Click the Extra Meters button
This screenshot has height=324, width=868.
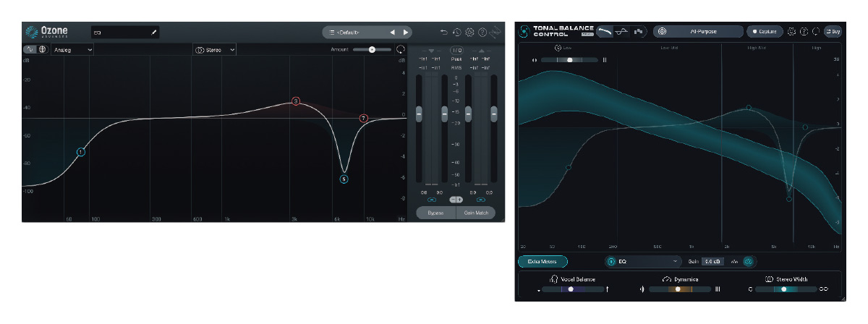tap(542, 261)
